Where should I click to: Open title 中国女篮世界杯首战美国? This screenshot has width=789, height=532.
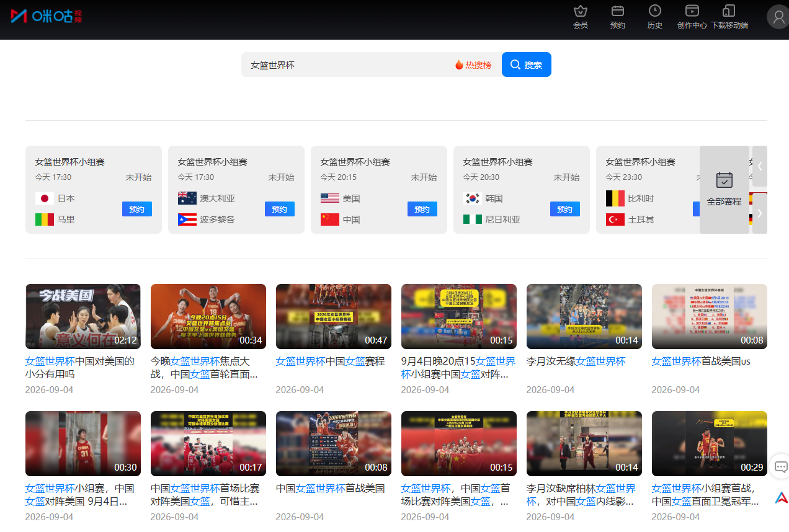coord(331,489)
